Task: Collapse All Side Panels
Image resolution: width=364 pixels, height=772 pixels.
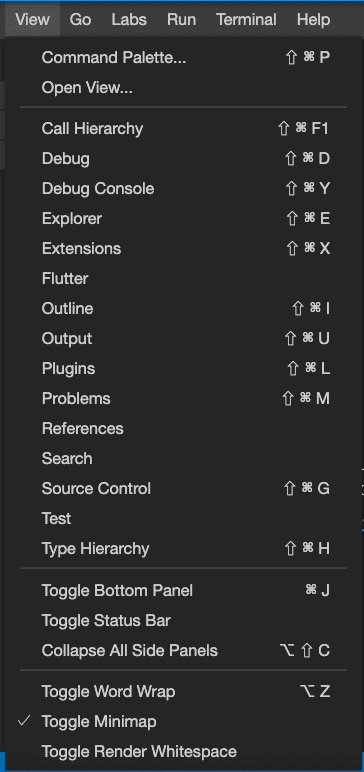Action: click(x=183, y=650)
